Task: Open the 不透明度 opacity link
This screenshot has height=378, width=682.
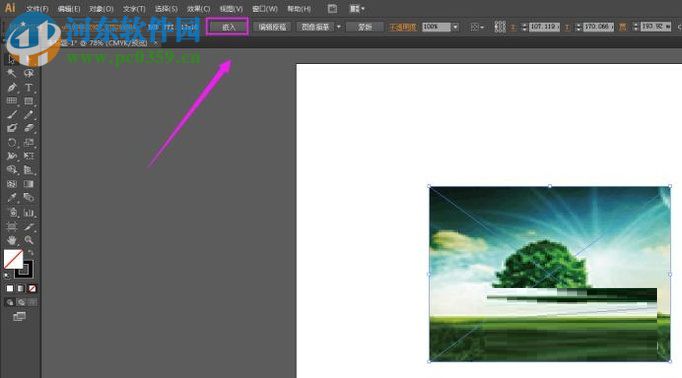Action: (402, 27)
